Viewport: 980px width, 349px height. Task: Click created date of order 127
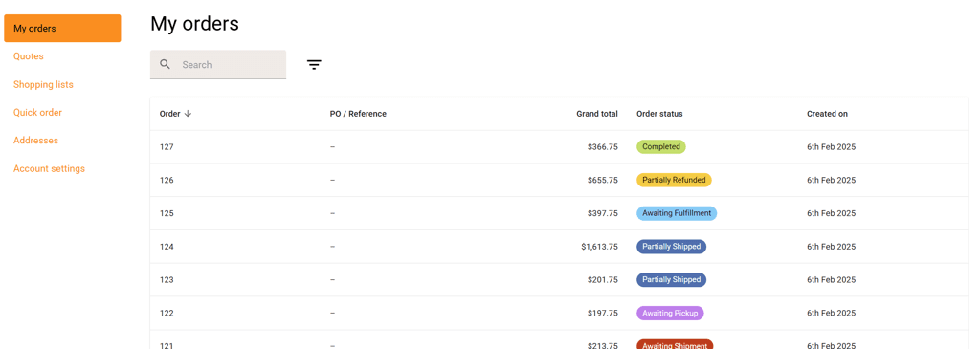tap(831, 146)
